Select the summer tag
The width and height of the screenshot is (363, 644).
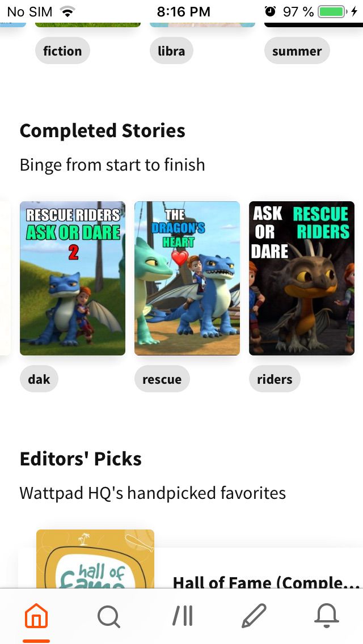(x=297, y=51)
